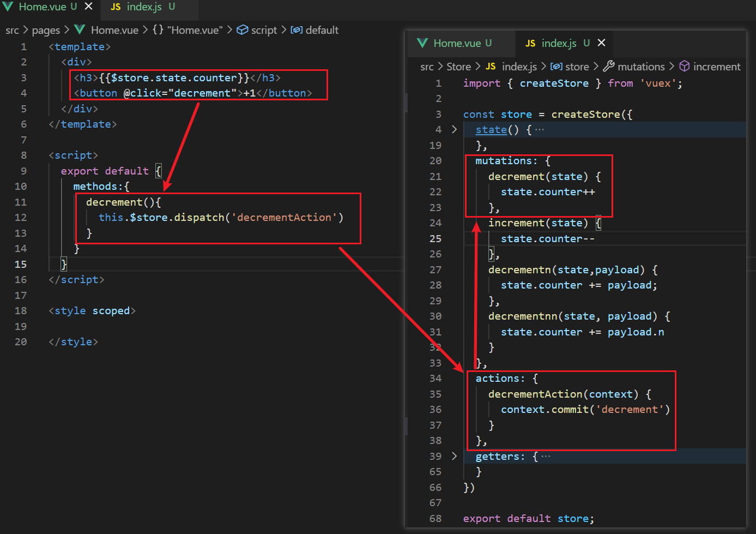Click the 'mutations' breadcrumb segment
The image size is (756, 534).
pos(641,67)
